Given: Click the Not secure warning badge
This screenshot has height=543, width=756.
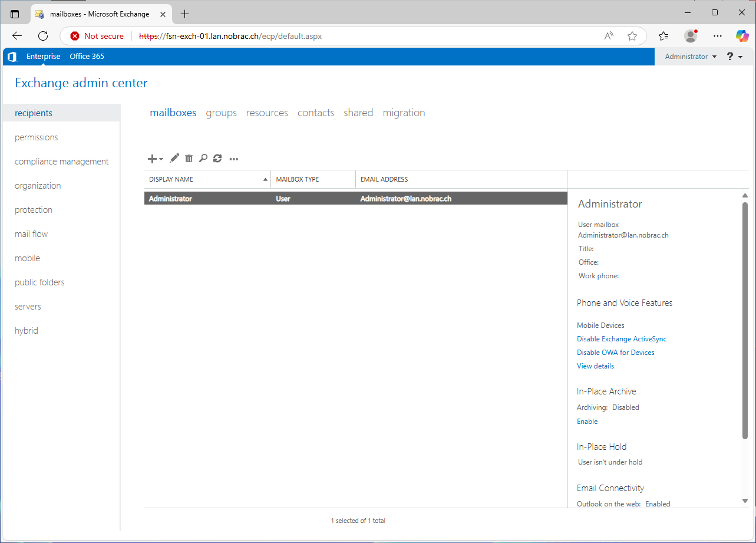Looking at the screenshot, I should 97,36.
